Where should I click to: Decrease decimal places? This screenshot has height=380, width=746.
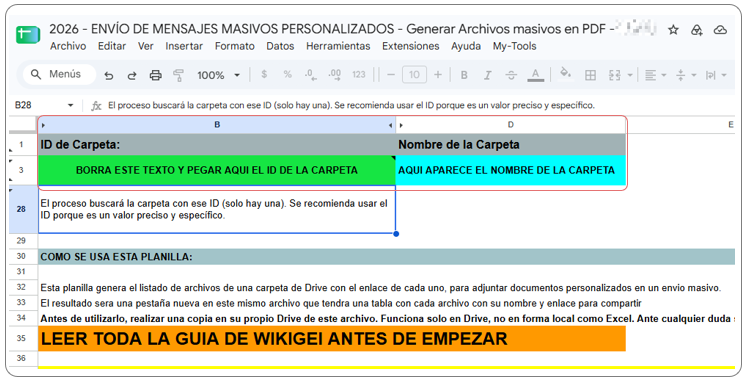(311, 74)
